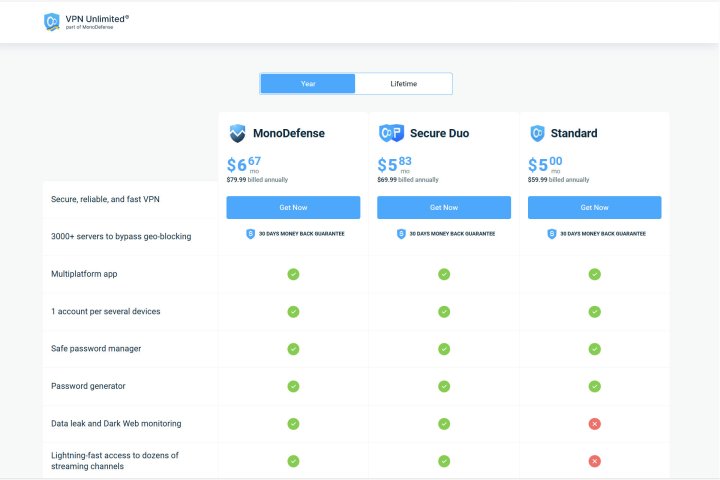Switch to the Year billing tab
This screenshot has width=720, height=480.
(308, 84)
